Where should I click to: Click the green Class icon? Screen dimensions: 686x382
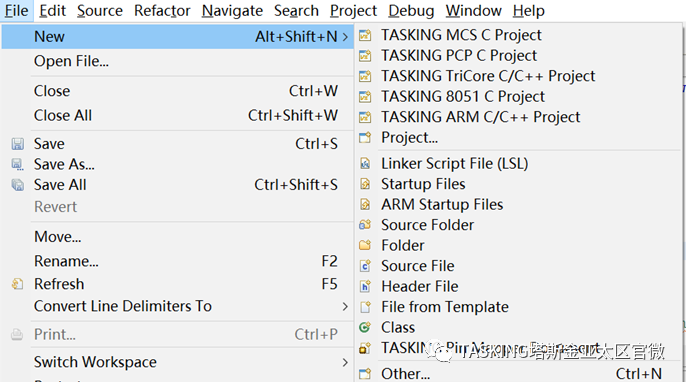click(x=365, y=327)
